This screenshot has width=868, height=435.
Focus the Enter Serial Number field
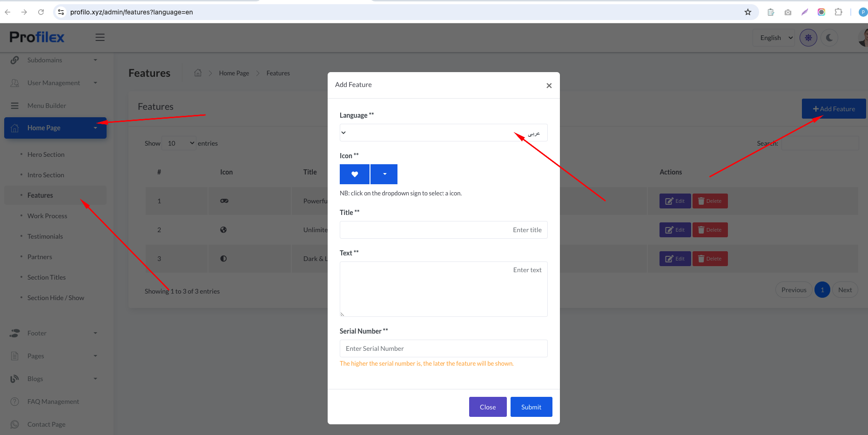[443, 348]
